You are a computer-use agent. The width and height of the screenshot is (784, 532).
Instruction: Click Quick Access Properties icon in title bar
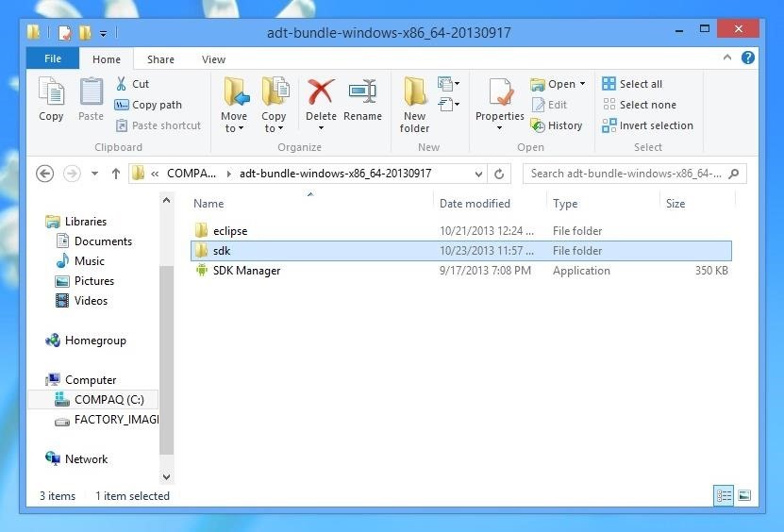tap(65, 33)
